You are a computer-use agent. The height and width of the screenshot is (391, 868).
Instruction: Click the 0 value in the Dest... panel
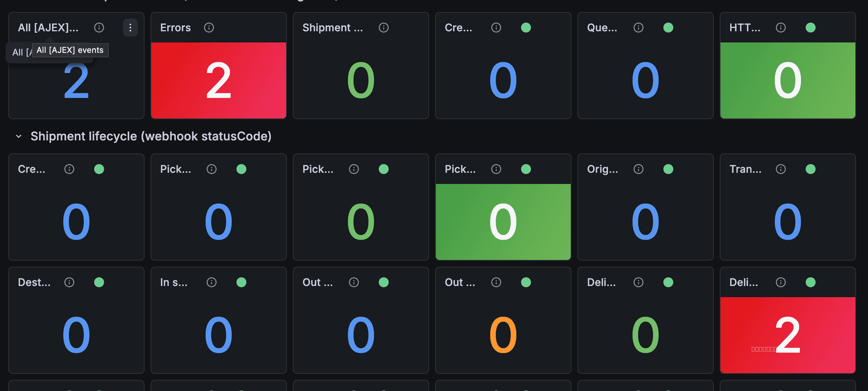(x=76, y=335)
